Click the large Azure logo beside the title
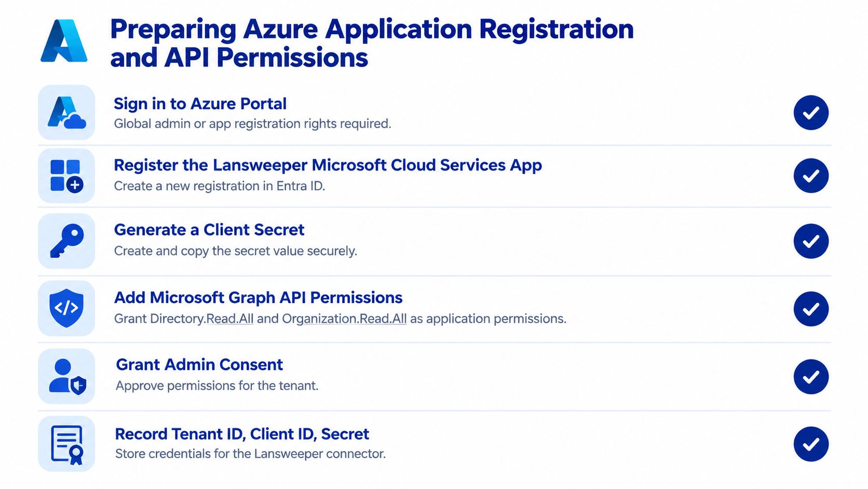Screen dimensions: 868x489 [64, 41]
